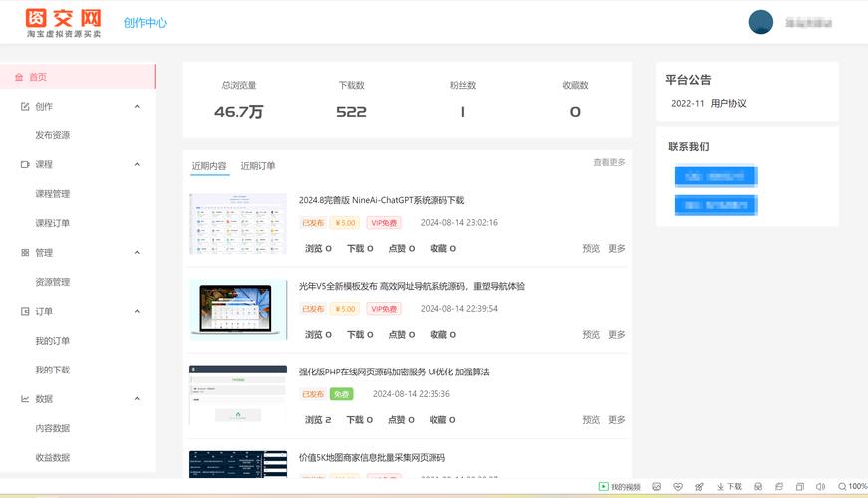Select 首页 in the sidebar
The image size is (868, 498).
tap(78, 77)
